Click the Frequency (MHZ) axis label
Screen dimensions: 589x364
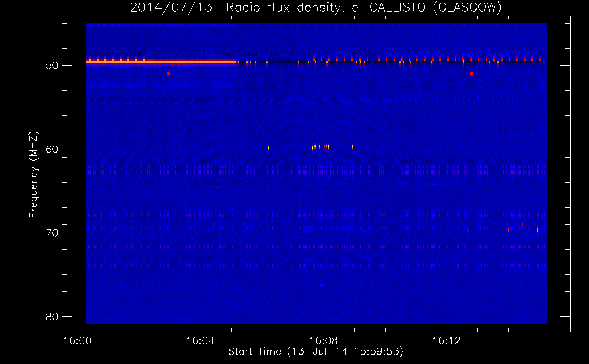coord(33,175)
